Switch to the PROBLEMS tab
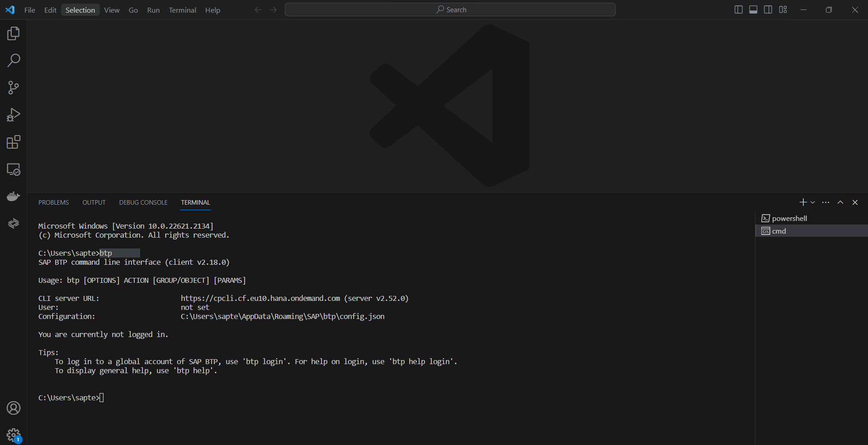 click(53, 202)
